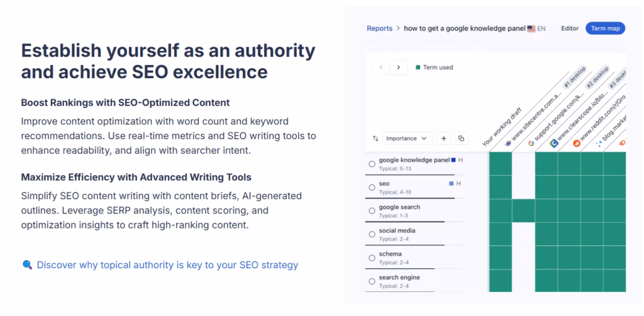This screenshot has width=644, height=316.
Task: Click the previous page arrow button
Action: pos(381,67)
